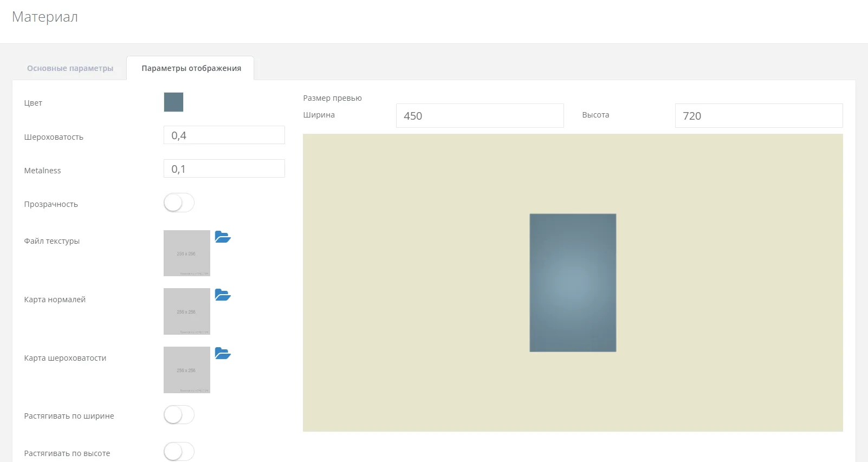Click the Шероховатость label
This screenshot has width=868, height=462.
click(x=54, y=137)
